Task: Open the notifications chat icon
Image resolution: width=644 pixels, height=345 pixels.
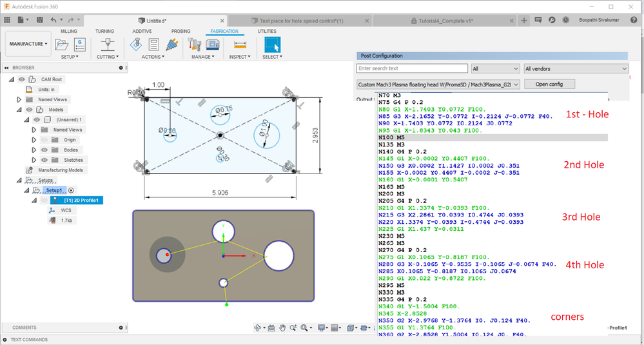Action: 538,20
